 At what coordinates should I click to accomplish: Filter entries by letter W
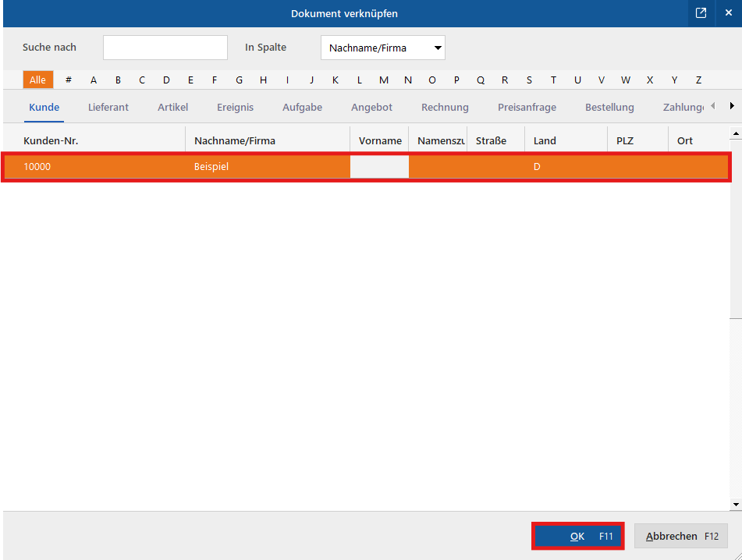[626, 80]
